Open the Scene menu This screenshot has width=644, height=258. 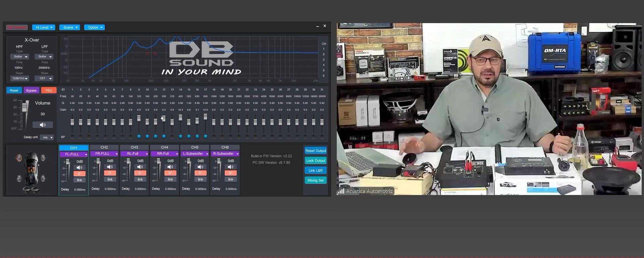tap(69, 27)
